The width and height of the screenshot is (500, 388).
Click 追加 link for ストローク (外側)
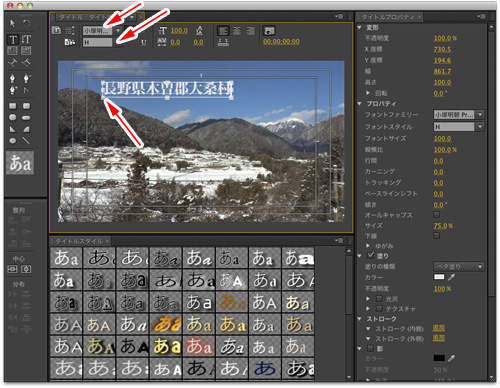(x=439, y=338)
